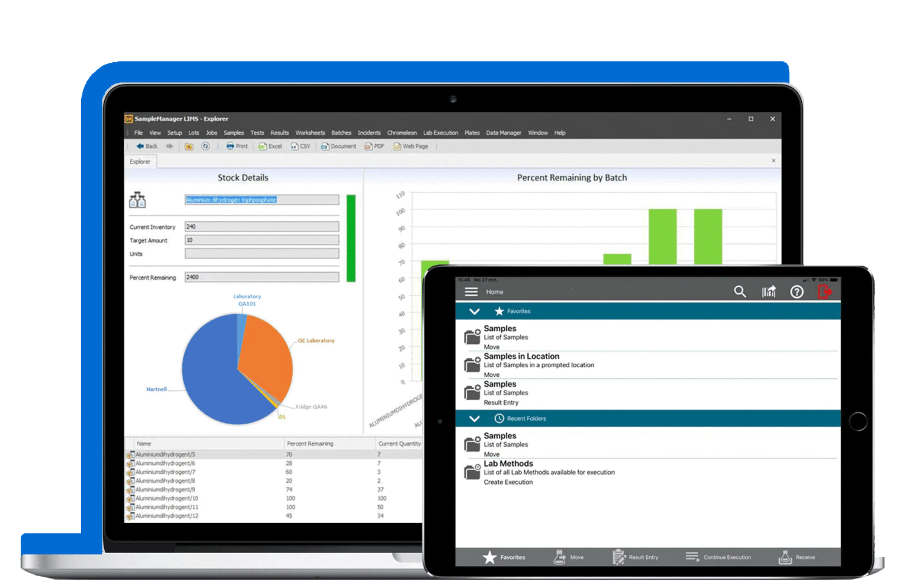The width and height of the screenshot is (909, 588).
Task: Open the Print function
Action: click(236, 146)
